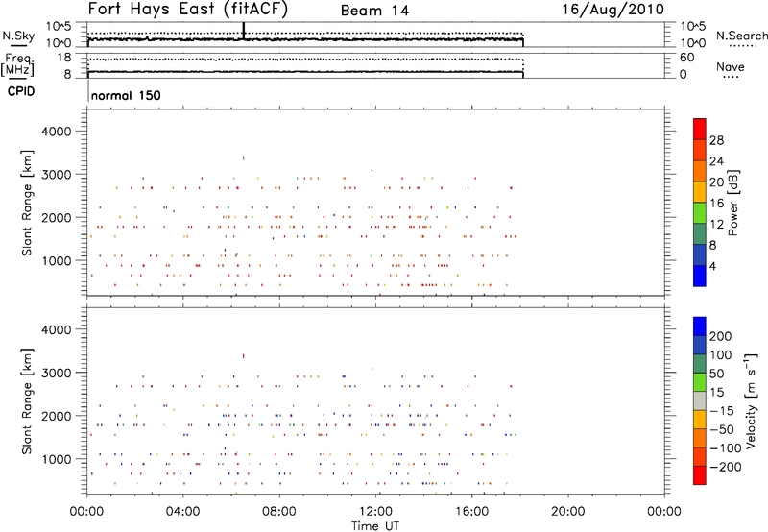This screenshot has width=768, height=532.
Task: Click the velocity panel 'Slant Range [km]' label
Action: (x=27, y=401)
